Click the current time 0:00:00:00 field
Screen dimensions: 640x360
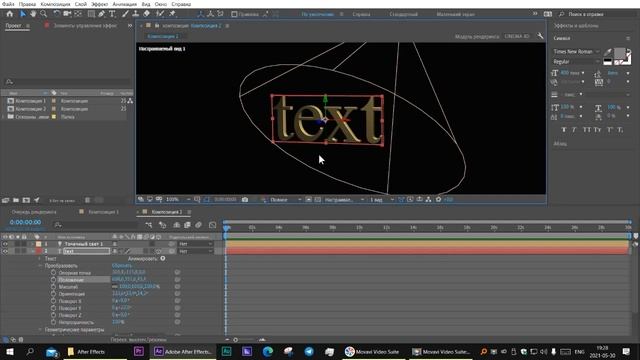click(x=25, y=222)
